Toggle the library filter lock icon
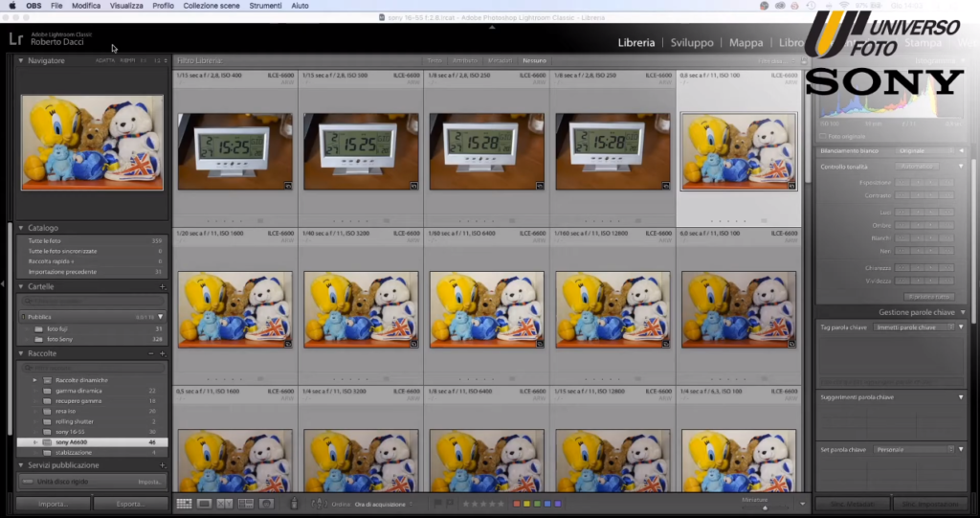The height and width of the screenshot is (518, 980). [x=804, y=60]
